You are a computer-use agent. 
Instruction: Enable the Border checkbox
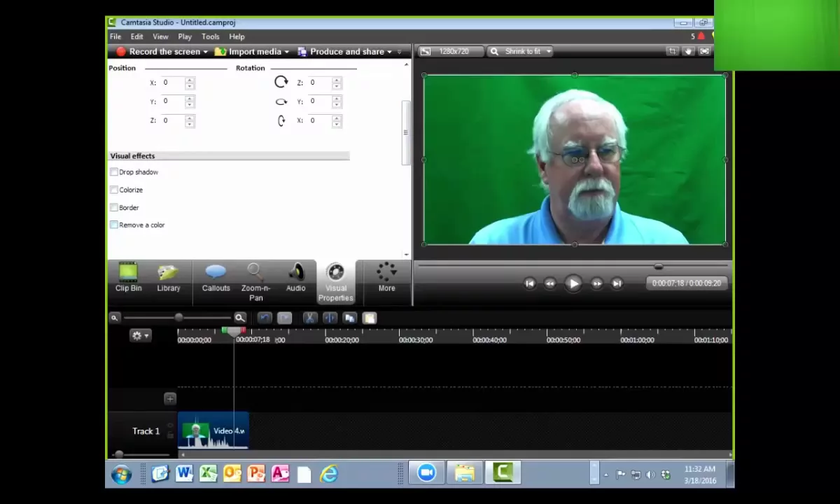[x=114, y=208]
